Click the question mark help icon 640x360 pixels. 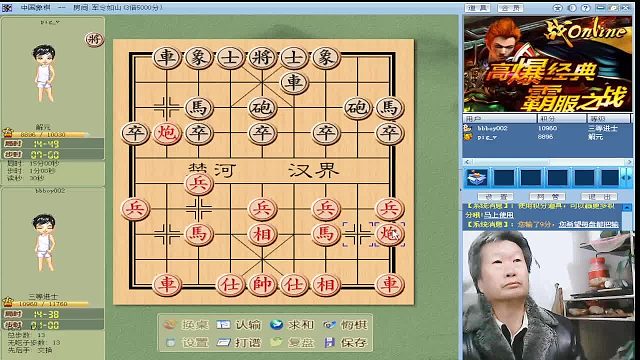[586, 8]
